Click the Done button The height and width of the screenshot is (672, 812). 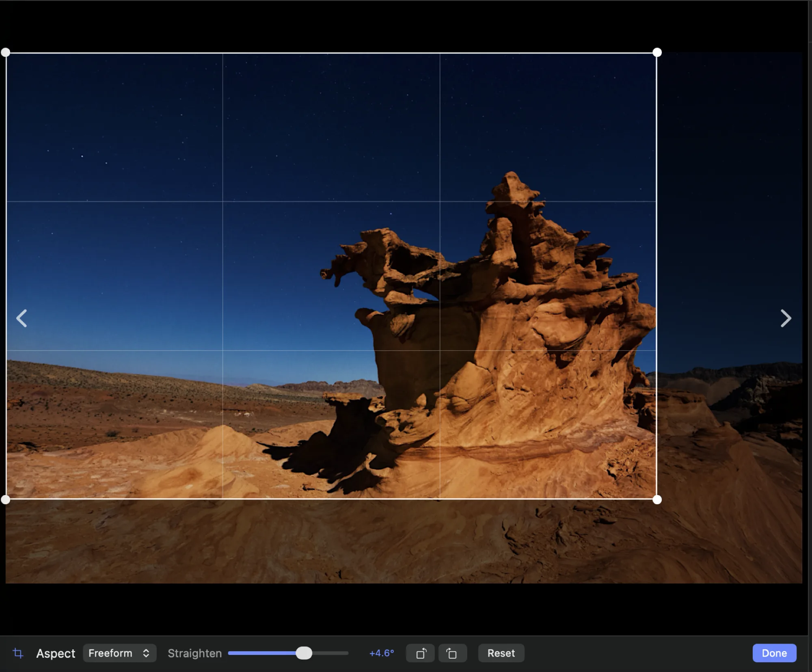tap(774, 653)
